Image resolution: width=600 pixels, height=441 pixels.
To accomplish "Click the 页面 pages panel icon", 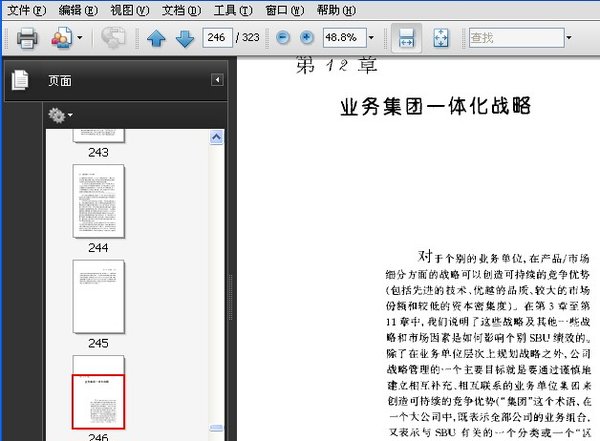I will point(20,80).
